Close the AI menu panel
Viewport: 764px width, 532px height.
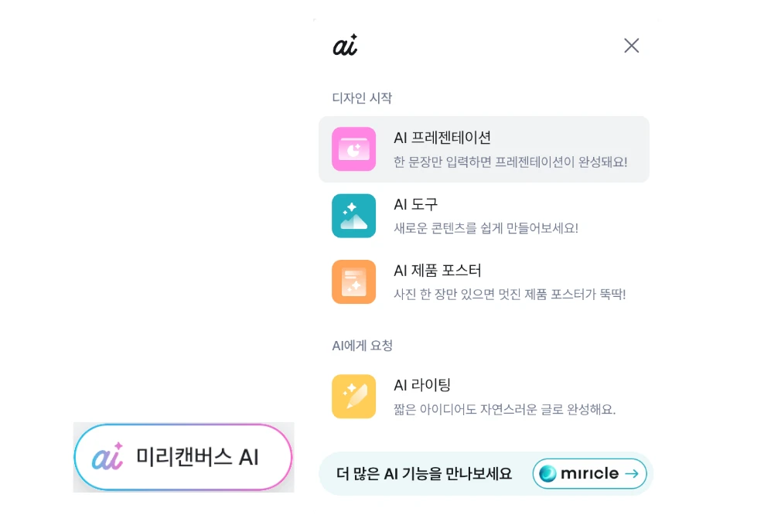(632, 46)
